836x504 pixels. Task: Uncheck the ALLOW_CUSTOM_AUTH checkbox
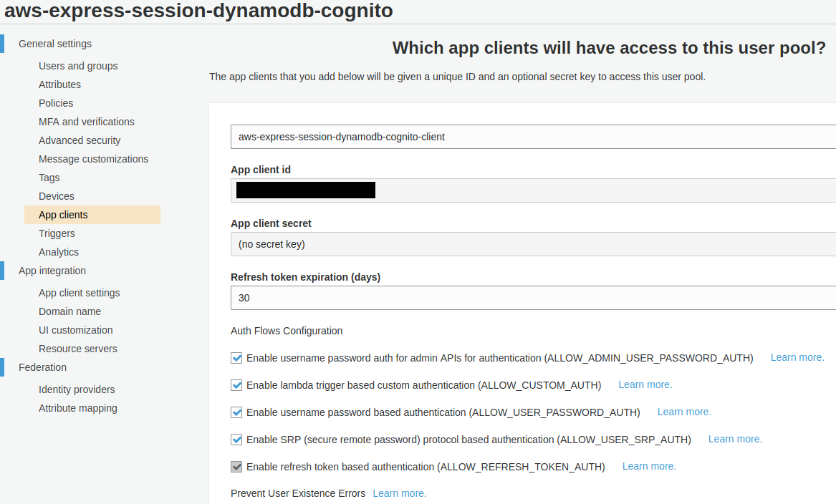click(236, 385)
